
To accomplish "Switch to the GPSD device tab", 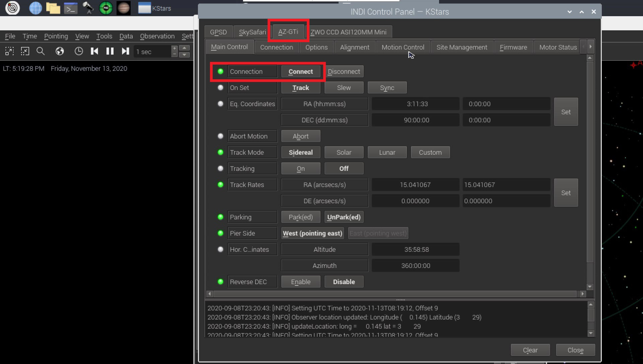I will (218, 32).
